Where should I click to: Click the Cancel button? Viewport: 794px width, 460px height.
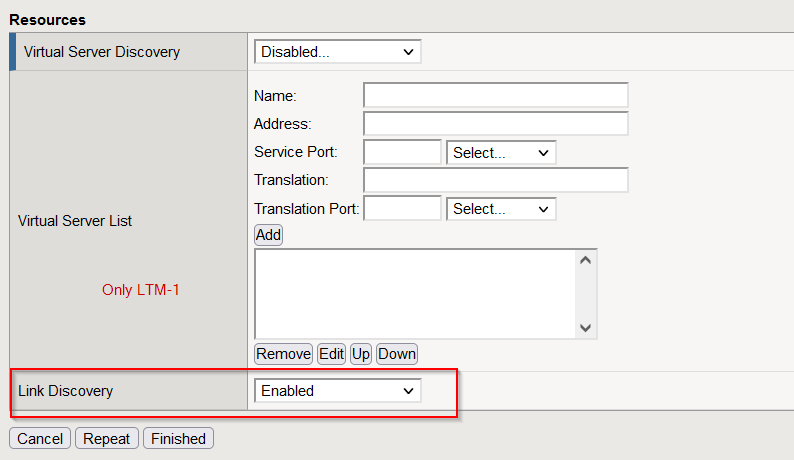(x=40, y=438)
